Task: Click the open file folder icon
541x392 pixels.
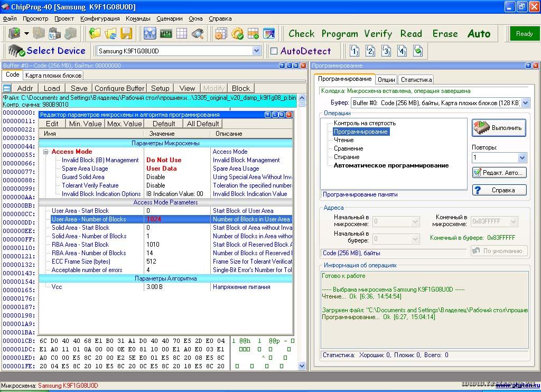Action: pos(95,34)
